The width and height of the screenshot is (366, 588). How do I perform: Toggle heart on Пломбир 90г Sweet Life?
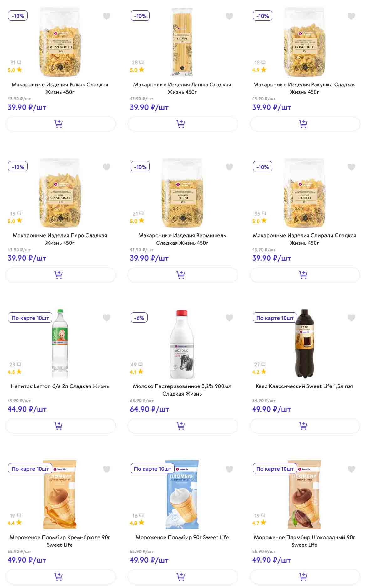click(229, 468)
